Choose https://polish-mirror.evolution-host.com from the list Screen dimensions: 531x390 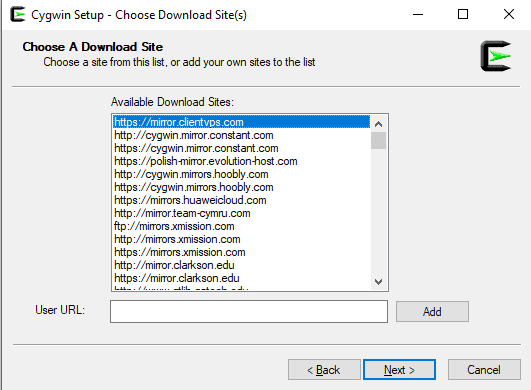point(241,161)
